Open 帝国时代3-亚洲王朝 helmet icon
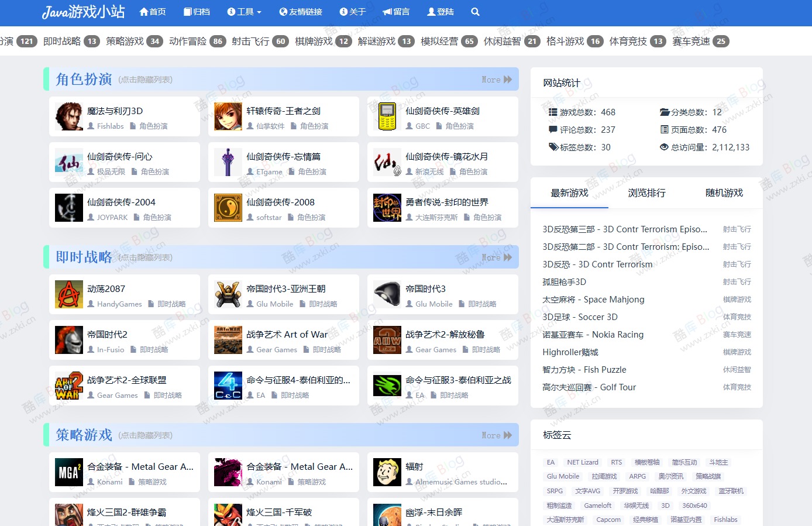 (228, 294)
